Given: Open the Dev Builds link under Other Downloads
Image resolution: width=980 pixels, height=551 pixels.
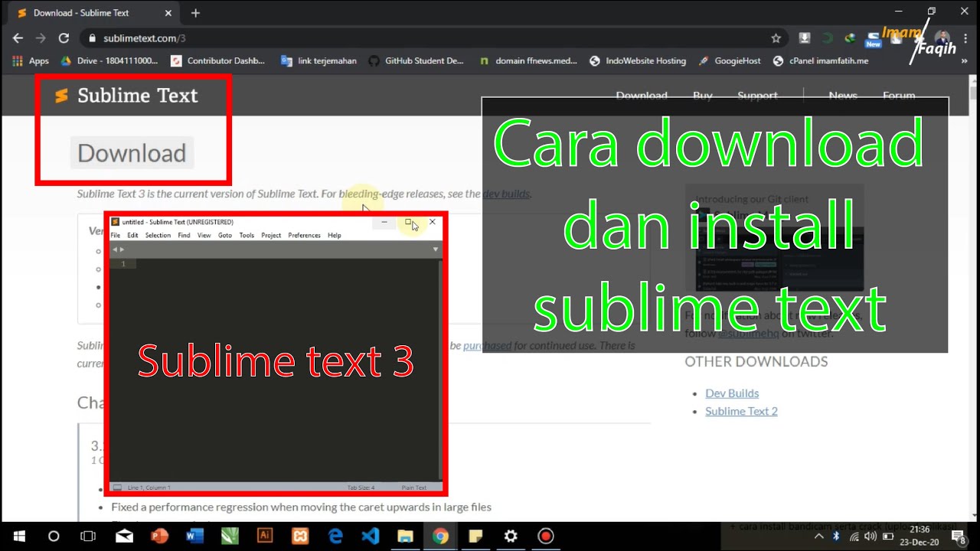Looking at the screenshot, I should [732, 393].
